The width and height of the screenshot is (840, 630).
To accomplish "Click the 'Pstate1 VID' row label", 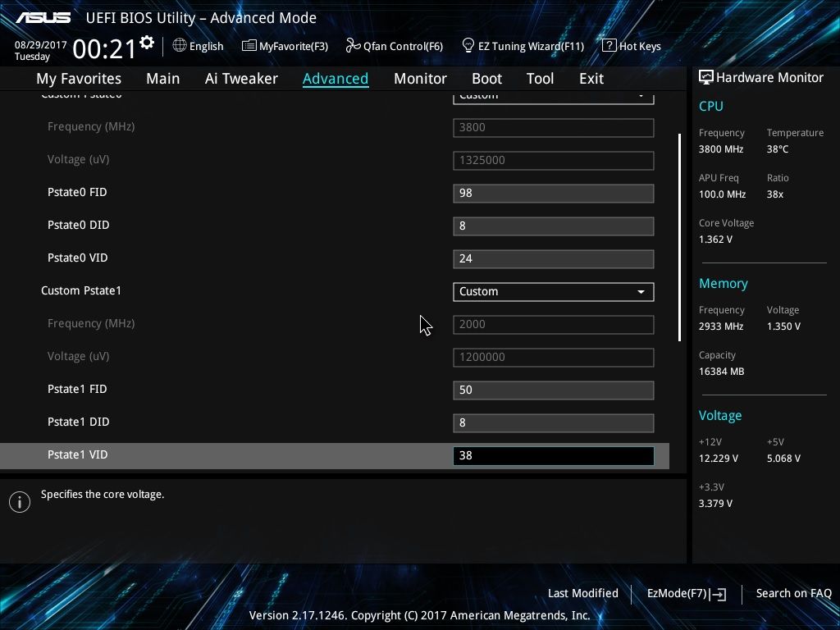I will coord(78,454).
